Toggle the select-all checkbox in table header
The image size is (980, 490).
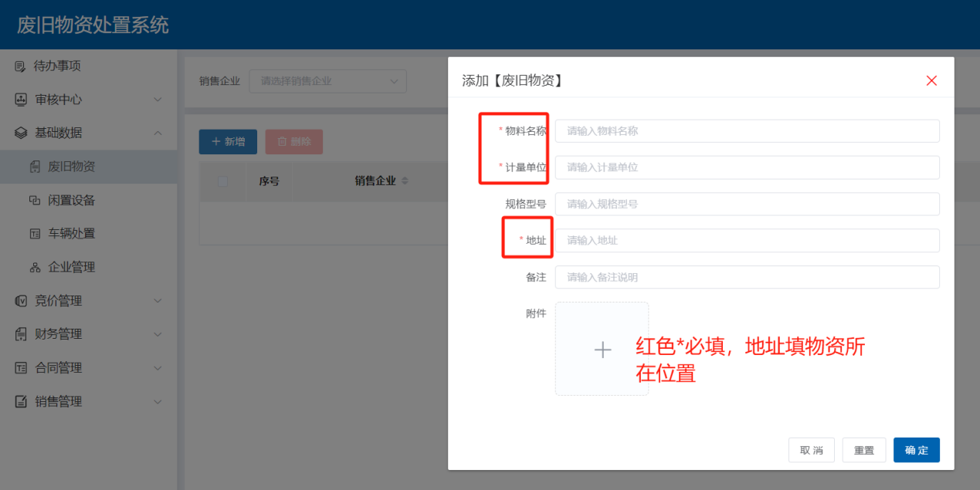[223, 181]
